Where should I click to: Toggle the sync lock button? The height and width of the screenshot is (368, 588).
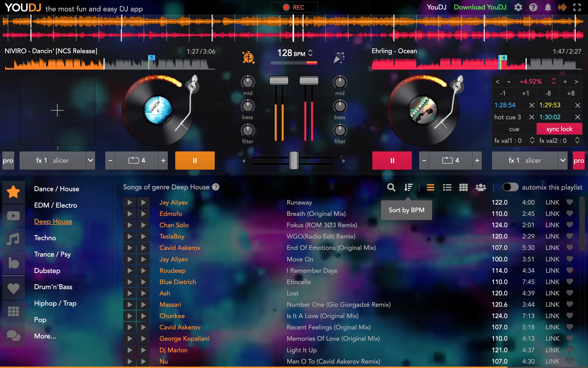[559, 129]
